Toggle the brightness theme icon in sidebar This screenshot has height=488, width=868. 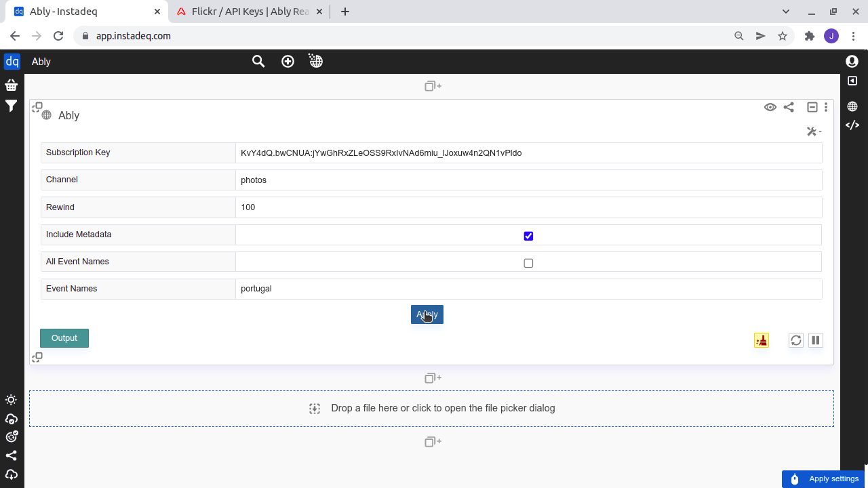coord(11,400)
